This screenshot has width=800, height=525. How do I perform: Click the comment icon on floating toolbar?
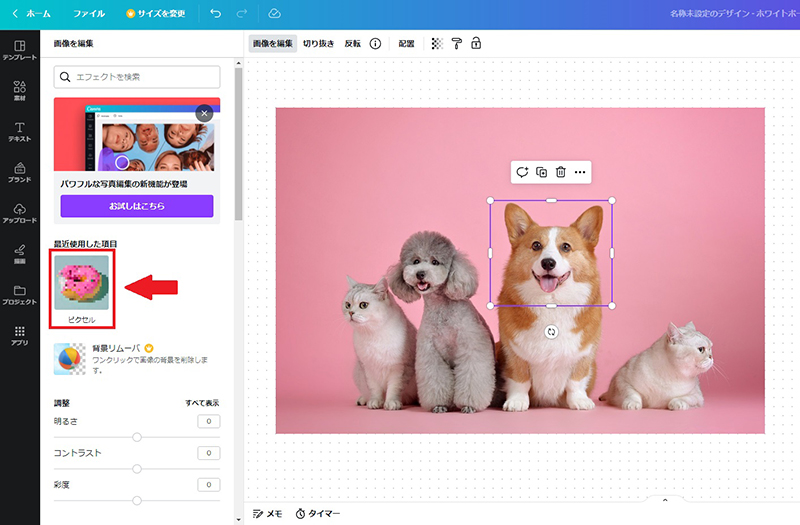[x=522, y=172]
